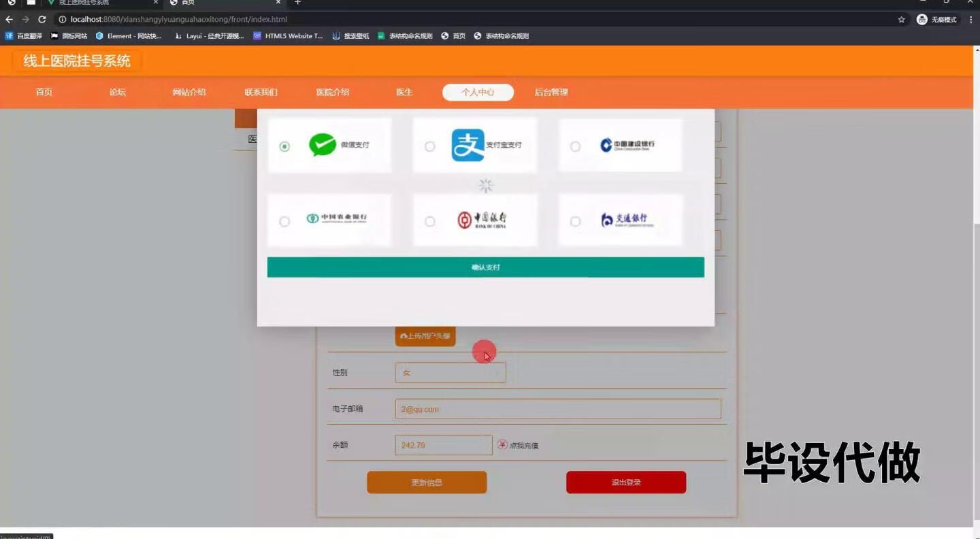Click the red Bank of China logo
Screen dimensions: 980x539
[481, 220]
